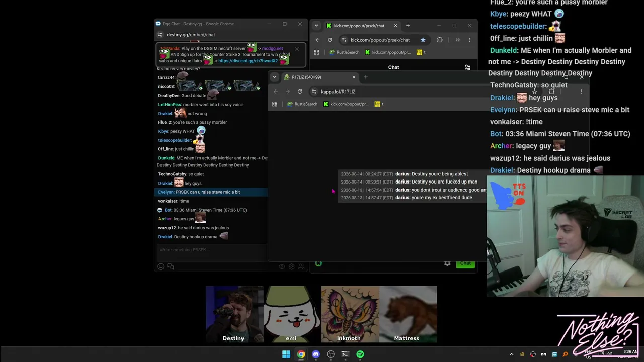Click username wazup12 in DGG chat
644x362 pixels.
click(167, 228)
